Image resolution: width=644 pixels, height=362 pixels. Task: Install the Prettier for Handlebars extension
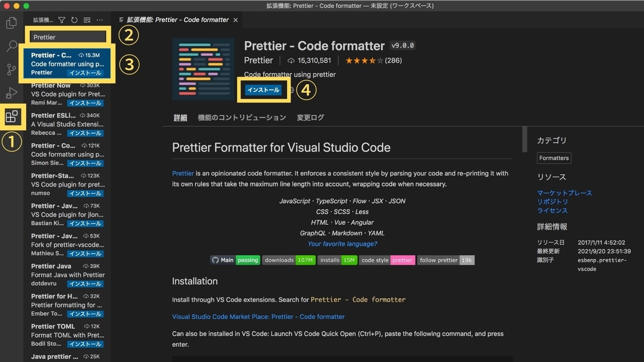[85, 314]
